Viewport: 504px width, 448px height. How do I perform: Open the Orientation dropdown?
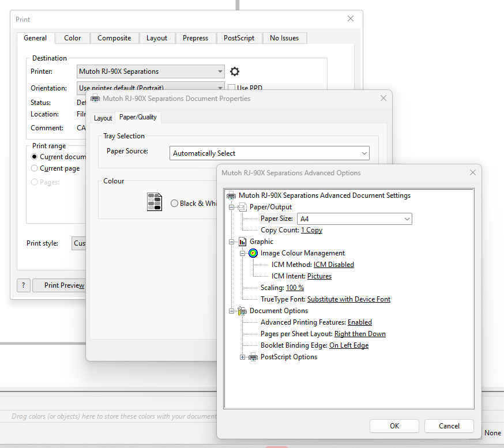tap(151, 88)
